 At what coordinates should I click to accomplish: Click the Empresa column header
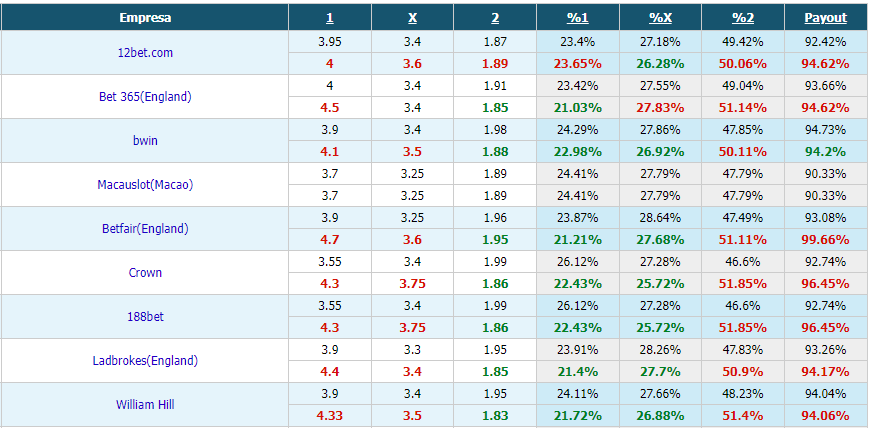click(x=145, y=18)
